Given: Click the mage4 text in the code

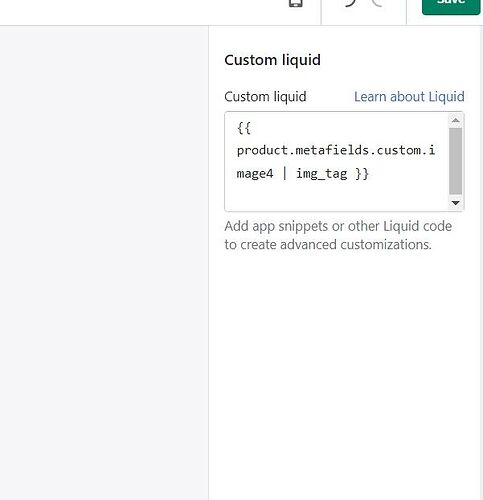Looking at the screenshot, I should [255, 174].
